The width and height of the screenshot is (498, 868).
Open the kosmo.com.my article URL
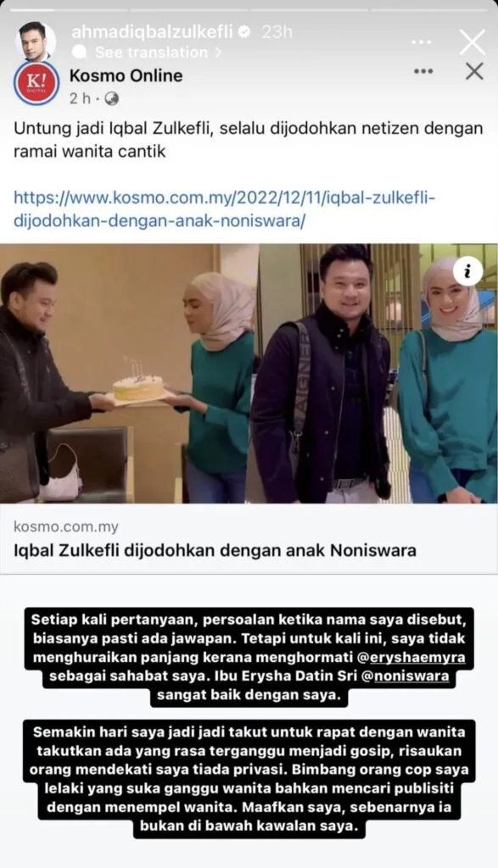[224, 209]
